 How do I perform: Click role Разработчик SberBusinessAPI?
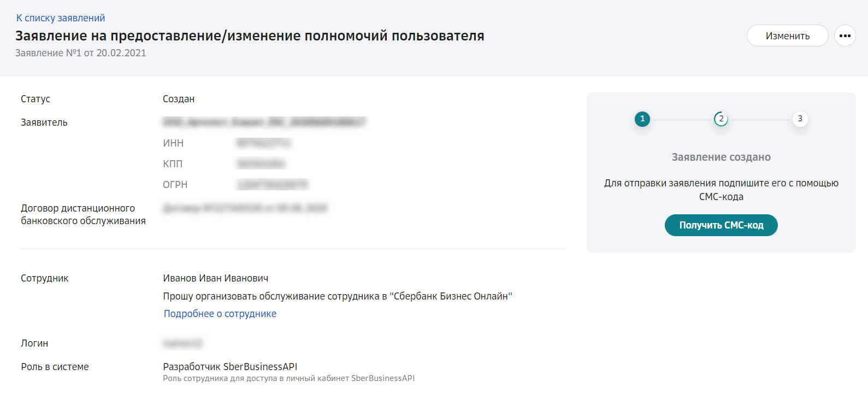tap(230, 367)
